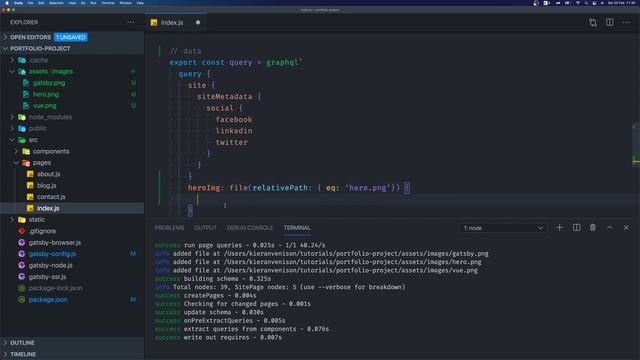
Task: Open changes icon in editor toolbar
Action: [x=593, y=22]
